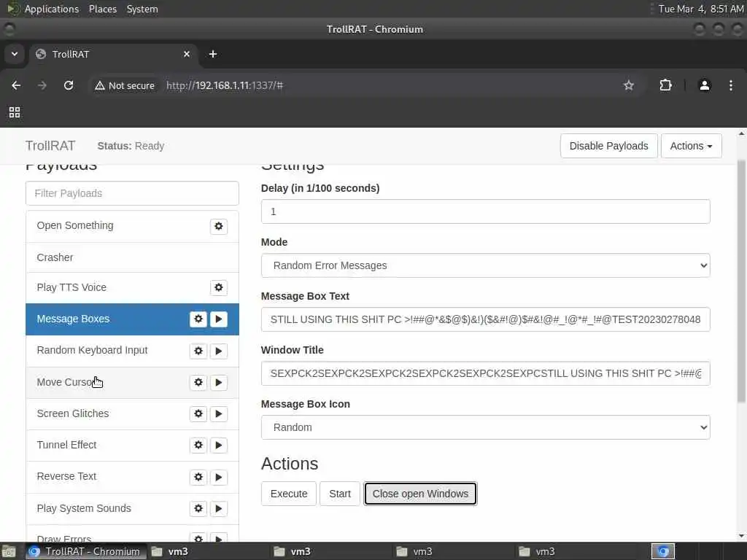This screenshot has width=747, height=560.
Task: Open the Places menu
Action: click(102, 9)
